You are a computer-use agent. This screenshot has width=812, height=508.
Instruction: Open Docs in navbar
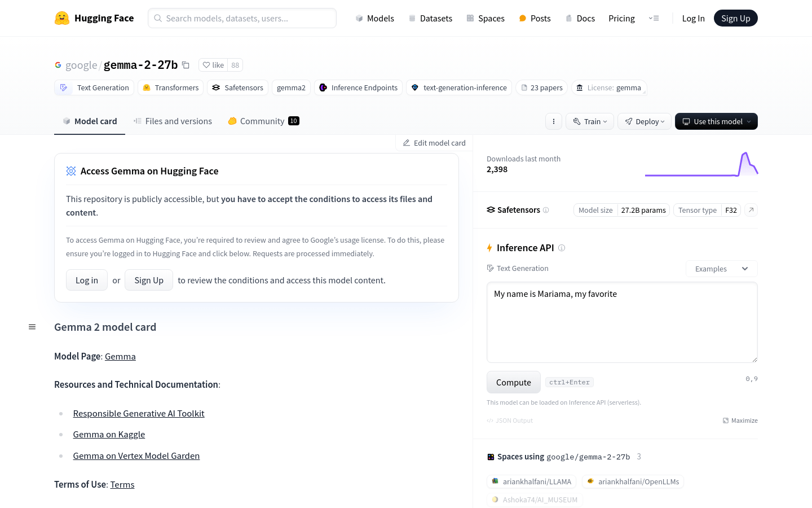click(x=580, y=18)
